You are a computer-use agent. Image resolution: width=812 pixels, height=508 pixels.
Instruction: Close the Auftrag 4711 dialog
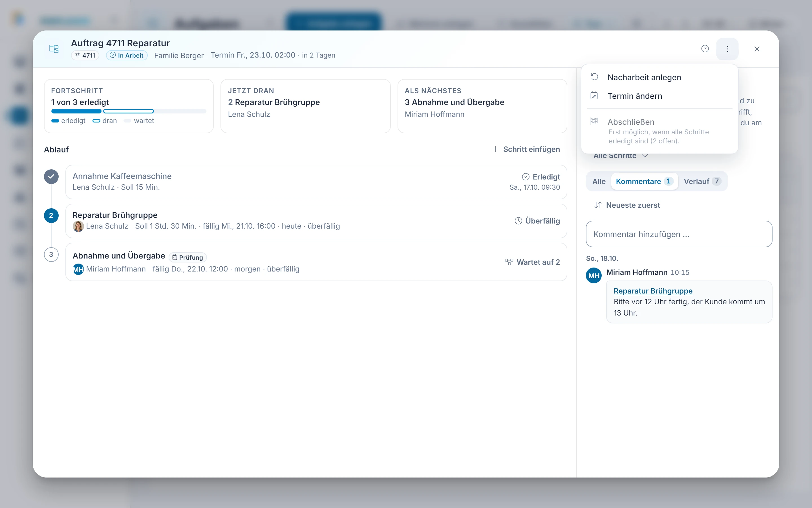(x=757, y=49)
